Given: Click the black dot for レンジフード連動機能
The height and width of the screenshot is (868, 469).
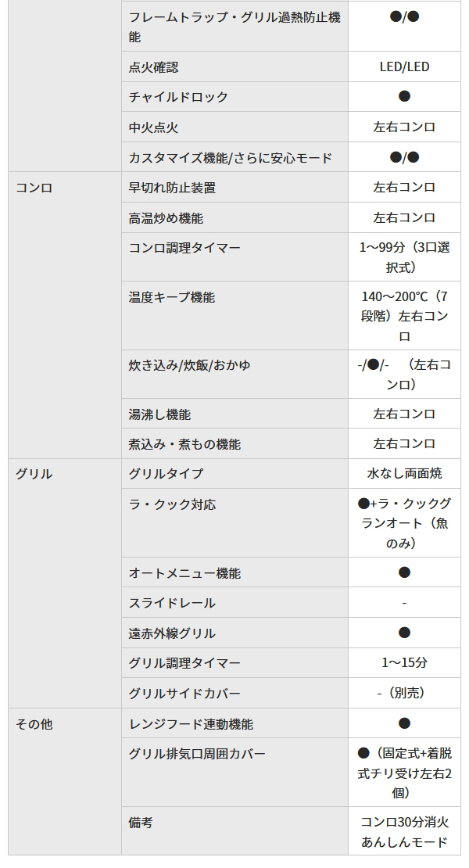Looking at the screenshot, I should click(x=404, y=723).
